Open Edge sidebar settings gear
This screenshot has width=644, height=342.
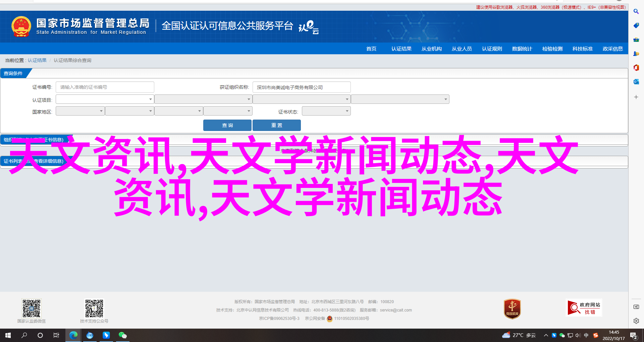[636, 321]
